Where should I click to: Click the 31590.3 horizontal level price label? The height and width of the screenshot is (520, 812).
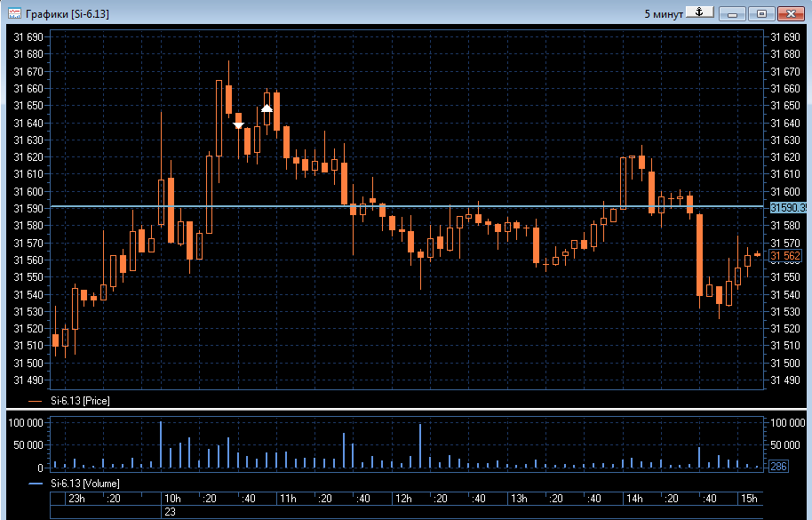click(788, 208)
